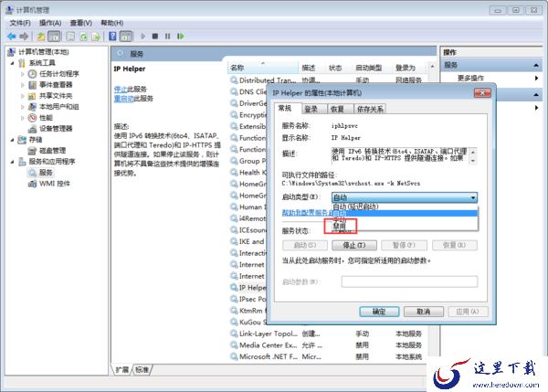Click the 启动参数 input field
Image resolution: width=548 pixels, height=392 pixels.
pyautogui.click(x=409, y=281)
